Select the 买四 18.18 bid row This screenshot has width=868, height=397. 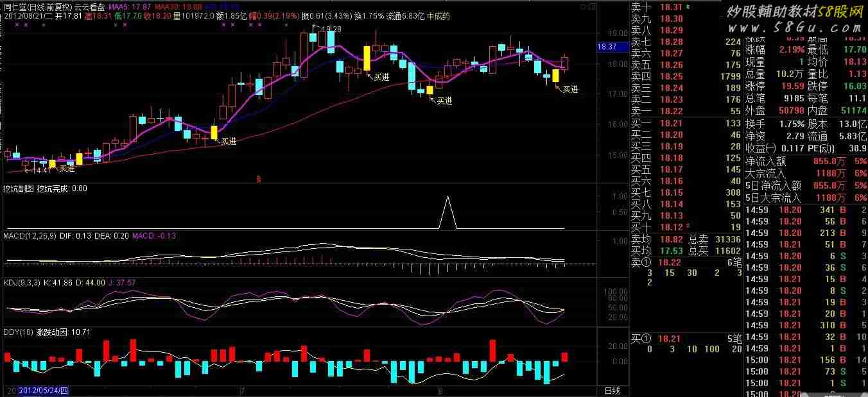(x=686, y=158)
